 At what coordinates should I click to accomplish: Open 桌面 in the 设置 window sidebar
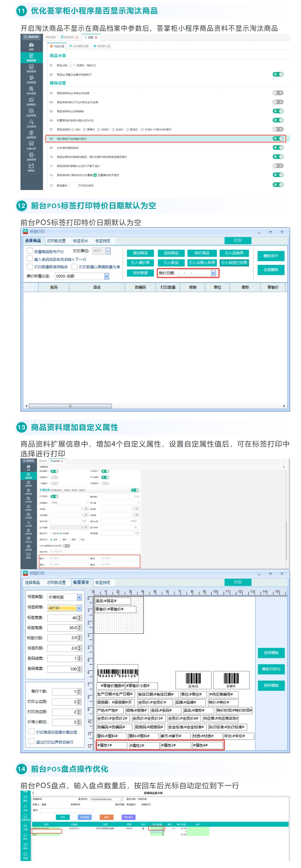click(x=31, y=47)
